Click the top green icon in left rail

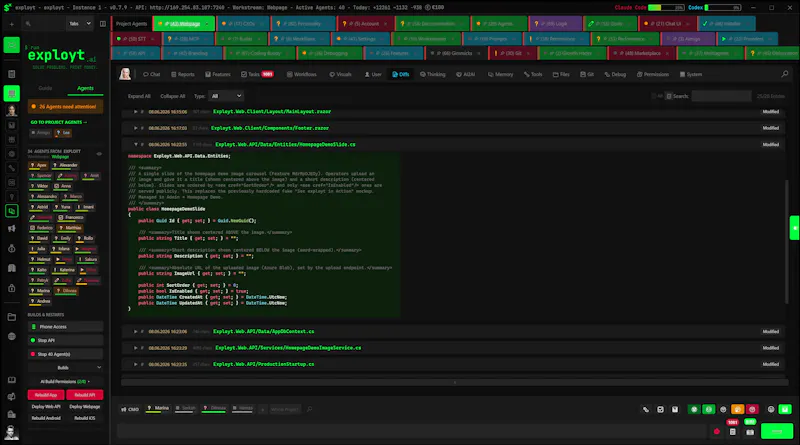[x=12, y=45]
